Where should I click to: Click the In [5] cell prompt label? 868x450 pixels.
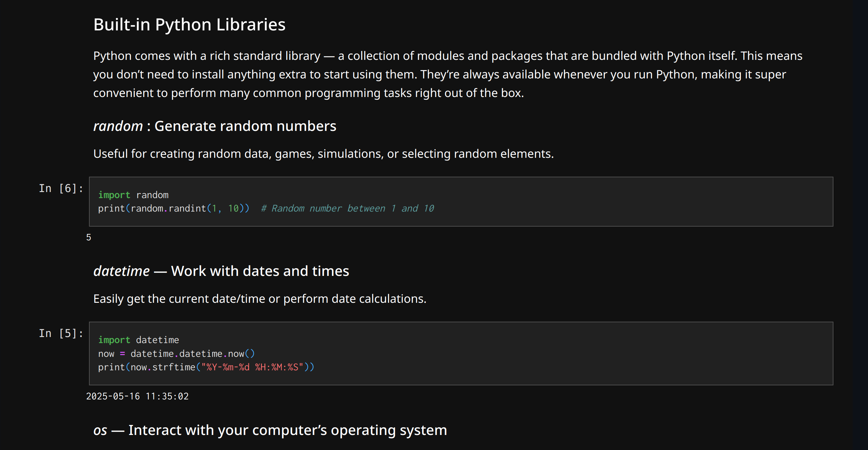[61, 333]
